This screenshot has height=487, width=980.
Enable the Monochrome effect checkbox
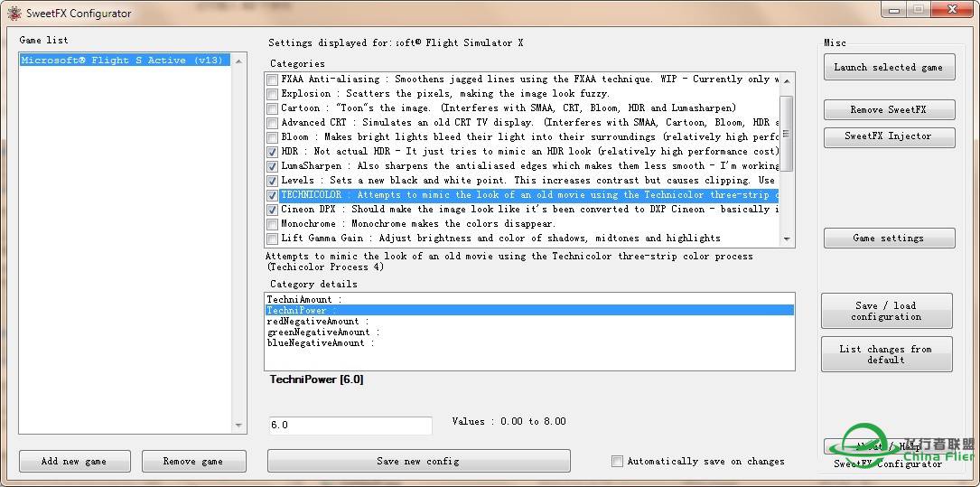(x=273, y=224)
